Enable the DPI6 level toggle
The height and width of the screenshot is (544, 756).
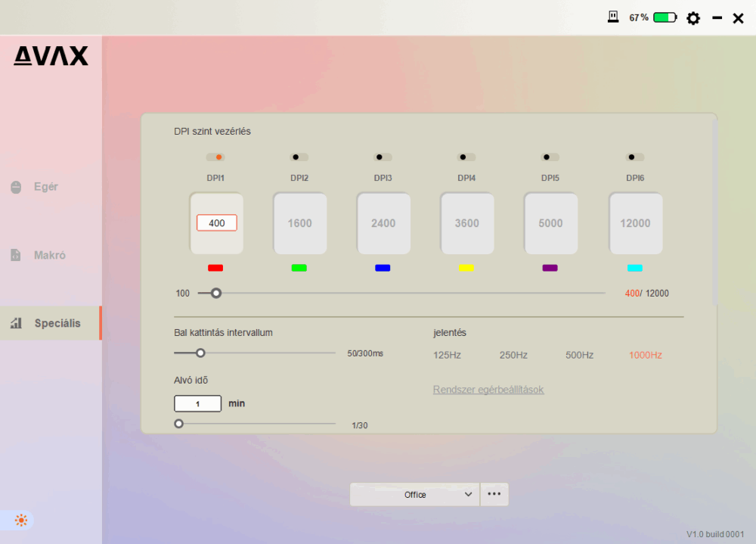[634, 157]
